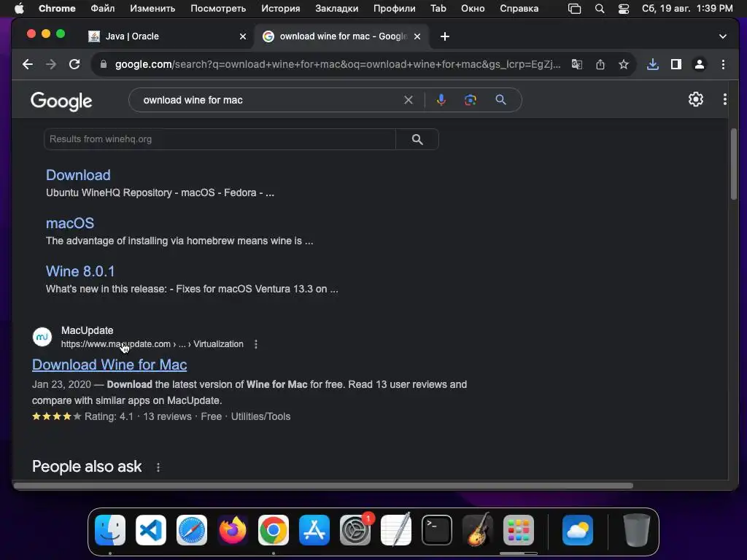
Task: Click the MacUpdate site URL
Action: point(152,344)
